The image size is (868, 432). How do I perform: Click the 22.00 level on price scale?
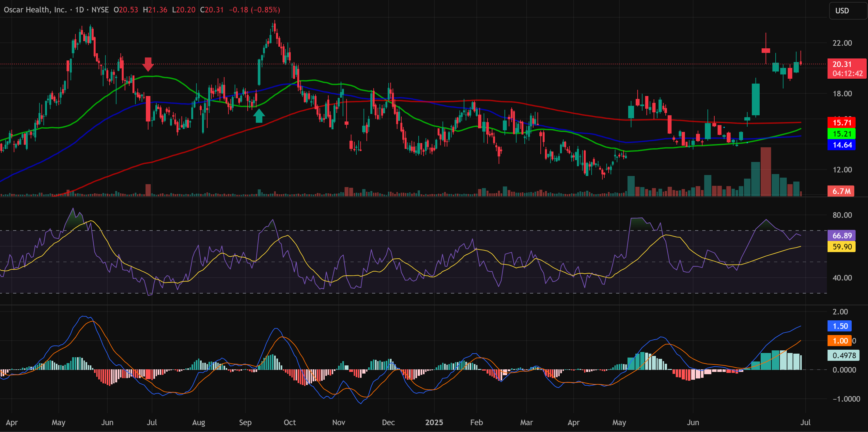(x=842, y=43)
